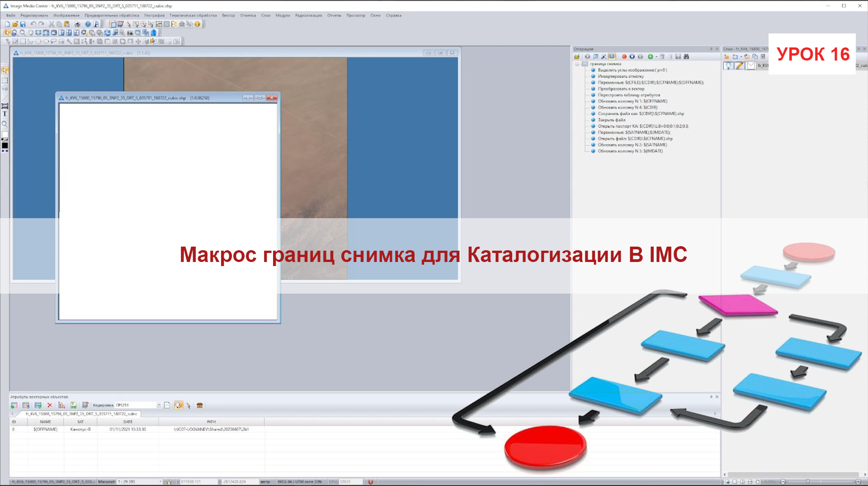Click the SAT column header
Image resolution: width=868 pixels, height=486 pixels.
click(80, 422)
